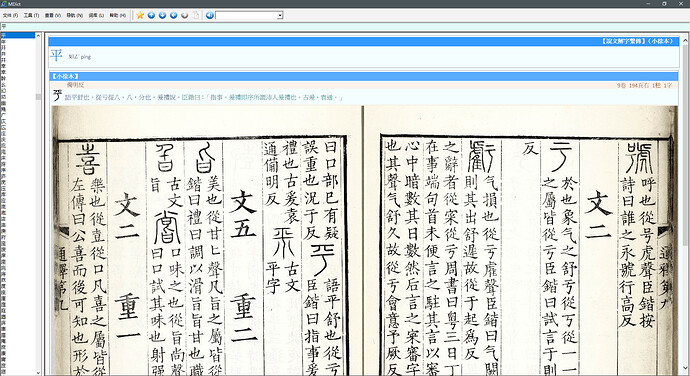690x376 pixels.
Task: Click the blue down-arrow next entry icon
Action: (162, 15)
